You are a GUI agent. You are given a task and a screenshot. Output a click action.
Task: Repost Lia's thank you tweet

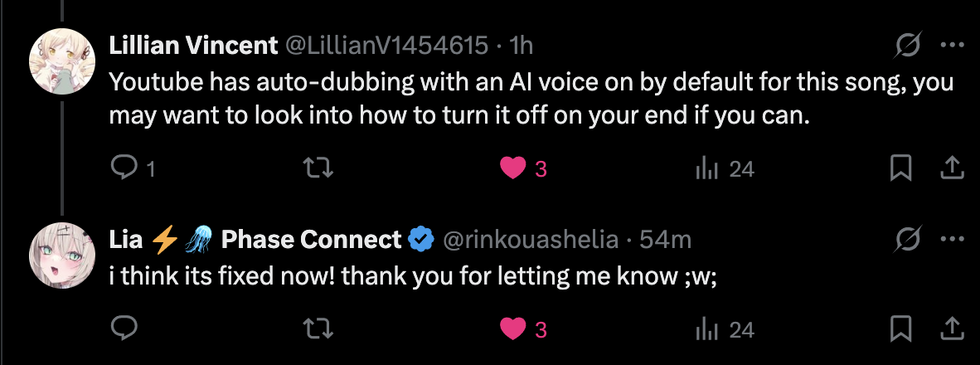(318, 328)
